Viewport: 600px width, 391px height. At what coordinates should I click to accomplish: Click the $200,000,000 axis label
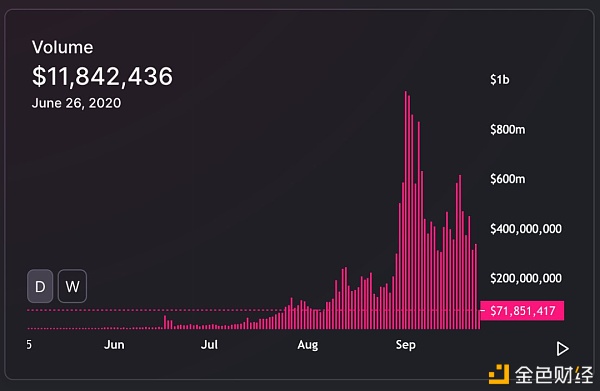point(526,278)
